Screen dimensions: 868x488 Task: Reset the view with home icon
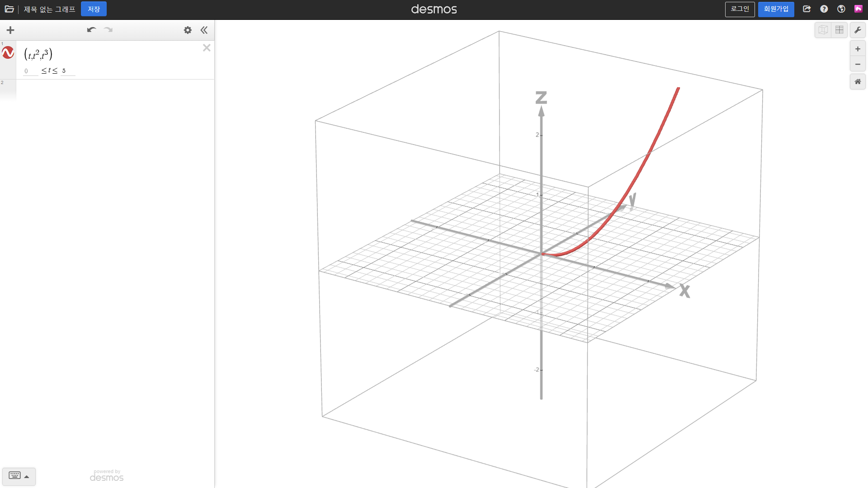858,82
